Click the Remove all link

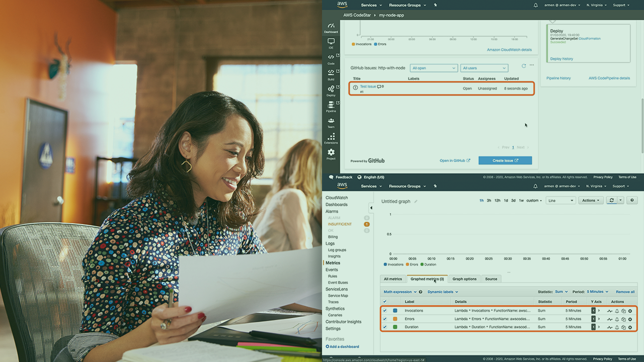pyautogui.click(x=625, y=292)
